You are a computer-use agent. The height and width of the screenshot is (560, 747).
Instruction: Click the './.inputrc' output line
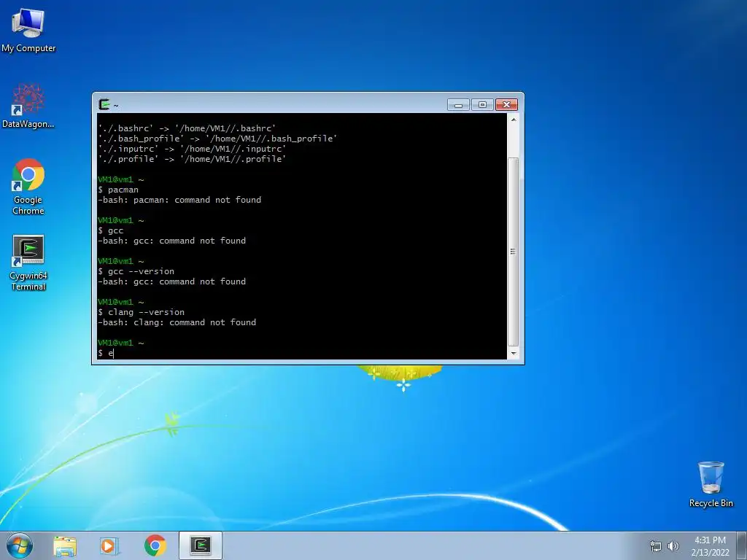tap(192, 149)
